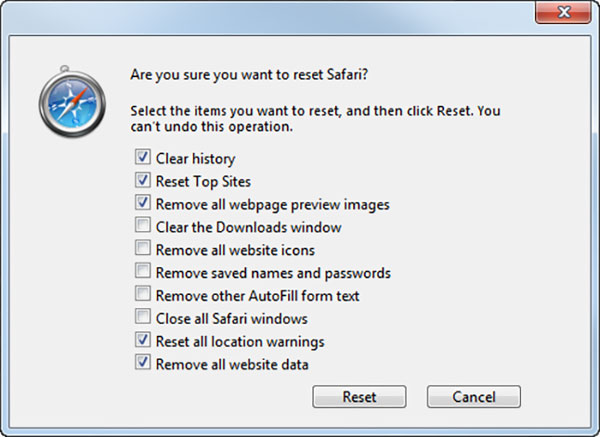Viewport: 600px width, 437px height.
Task: Uncheck the Clear history checkbox
Action: 142,158
